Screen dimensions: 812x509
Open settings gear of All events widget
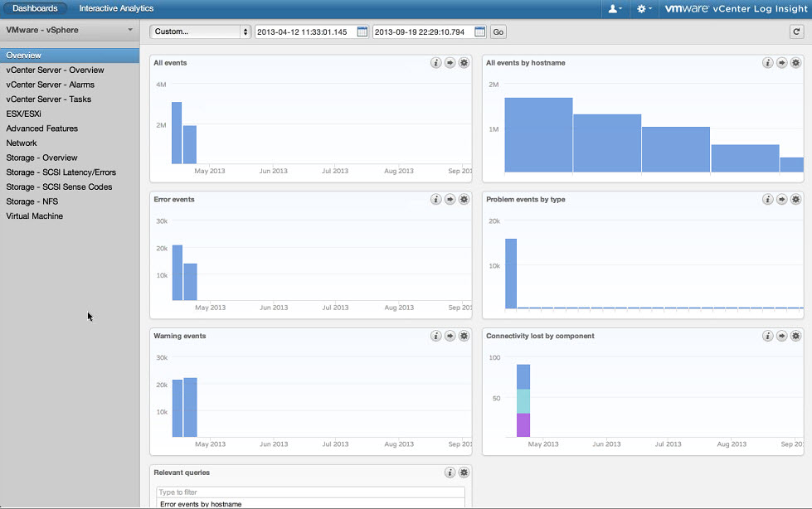pos(464,63)
